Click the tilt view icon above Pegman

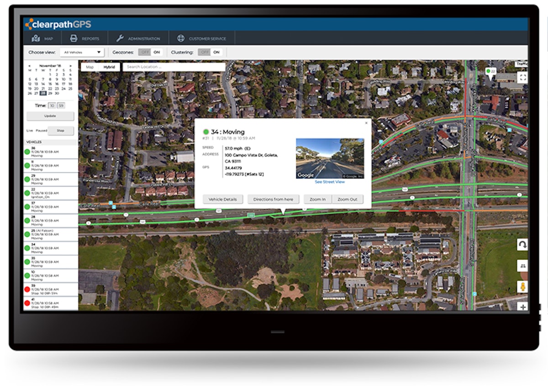(523, 265)
